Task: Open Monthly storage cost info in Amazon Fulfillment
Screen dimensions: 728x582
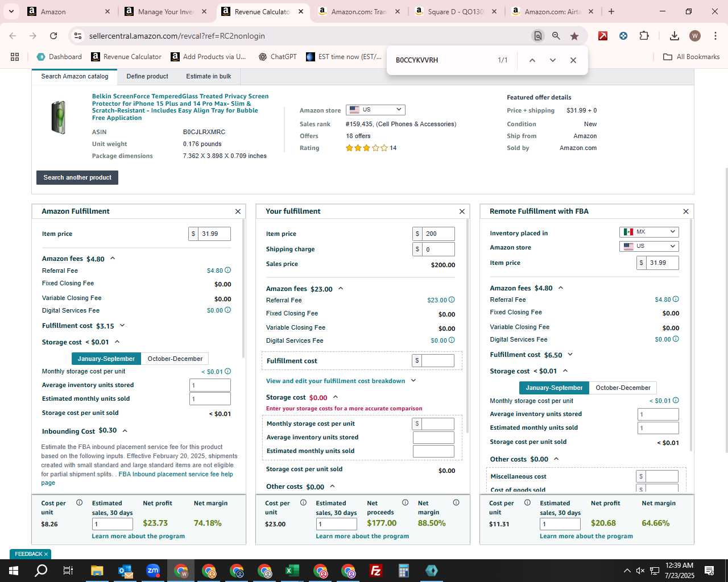Action: coord(227,372)
